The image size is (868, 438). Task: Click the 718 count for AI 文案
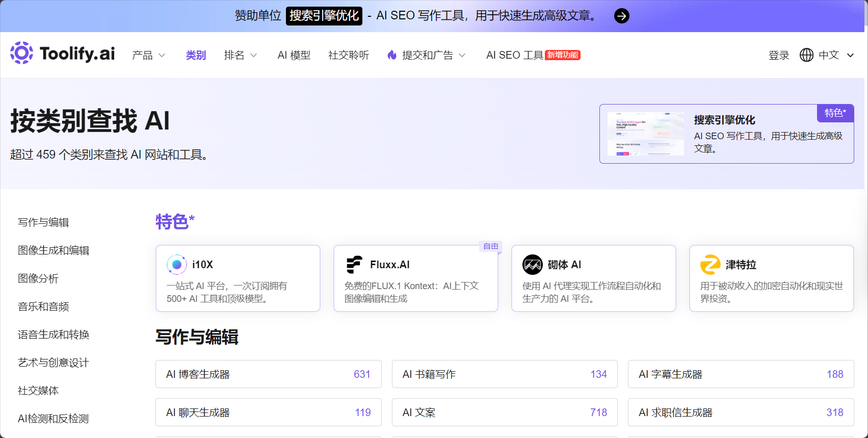[x=598, y=413]
